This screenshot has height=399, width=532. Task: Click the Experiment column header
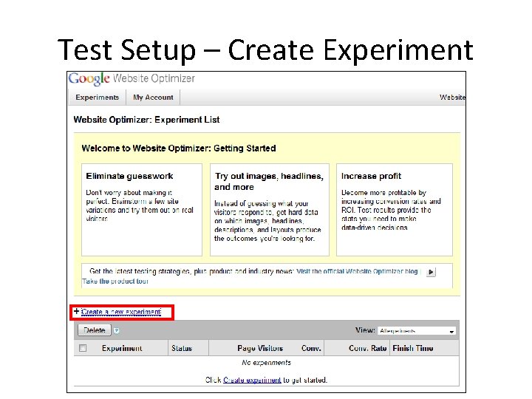coord(122,349)
